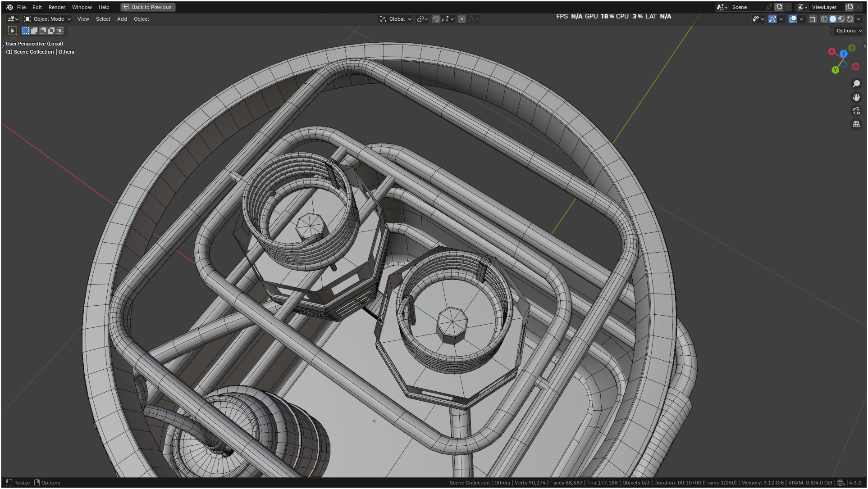Click the negative X axis red circle
Image resolution: width=868 pixels, height=489 pixels.
pos(855,67)
